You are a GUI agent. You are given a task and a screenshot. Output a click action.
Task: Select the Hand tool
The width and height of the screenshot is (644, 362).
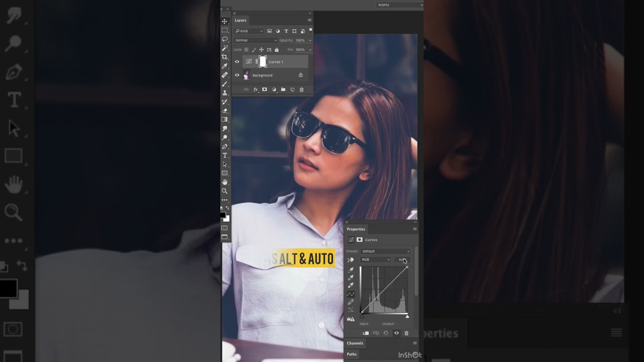point(225,182)
